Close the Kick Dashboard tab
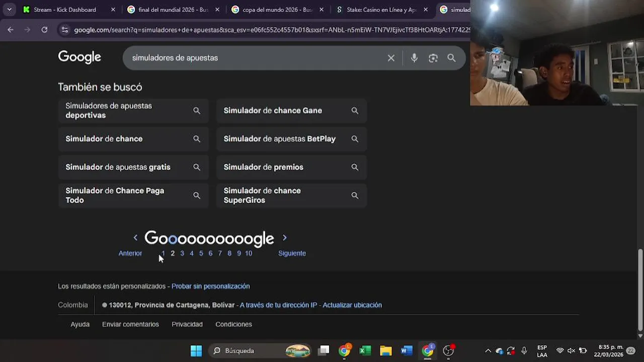Image resolution: width=644 pixels, height=362 pixels. pyautogui.click(x=113, y=10)
